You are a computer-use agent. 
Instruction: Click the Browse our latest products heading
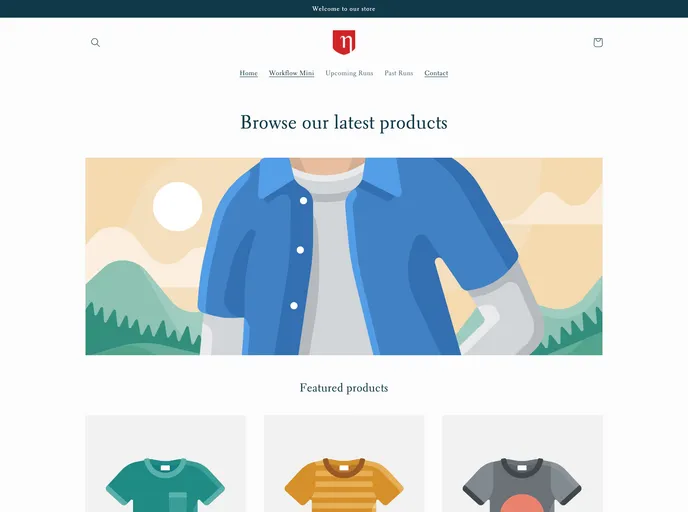[x=344, y=122]
